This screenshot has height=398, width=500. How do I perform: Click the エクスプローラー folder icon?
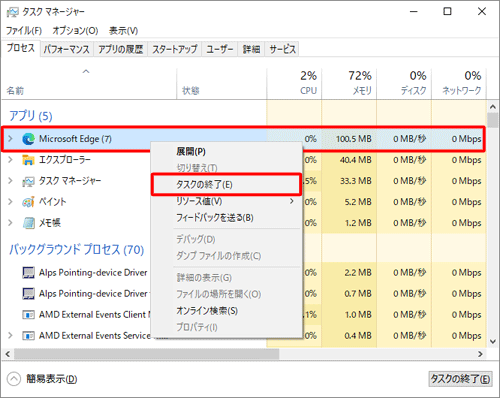(x=28, y=160)
